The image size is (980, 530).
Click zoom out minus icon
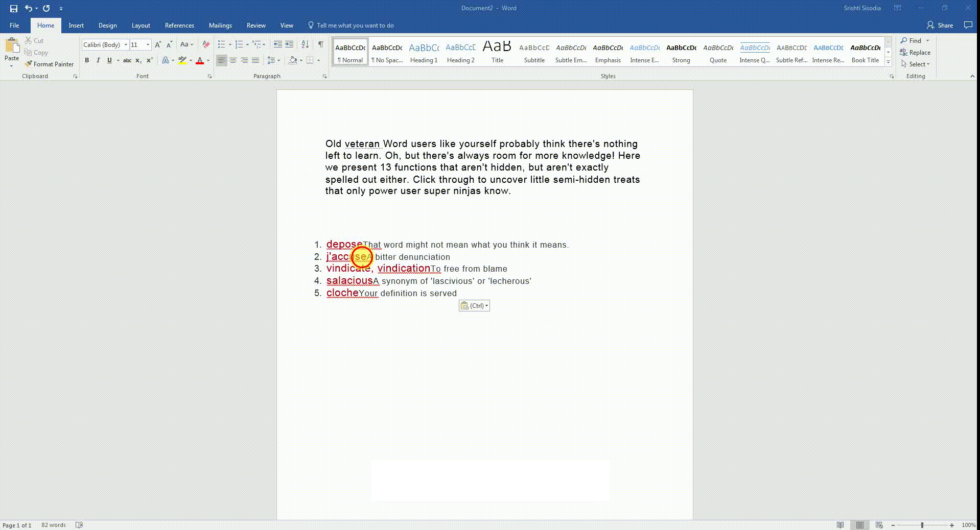(x=893, y=525)
